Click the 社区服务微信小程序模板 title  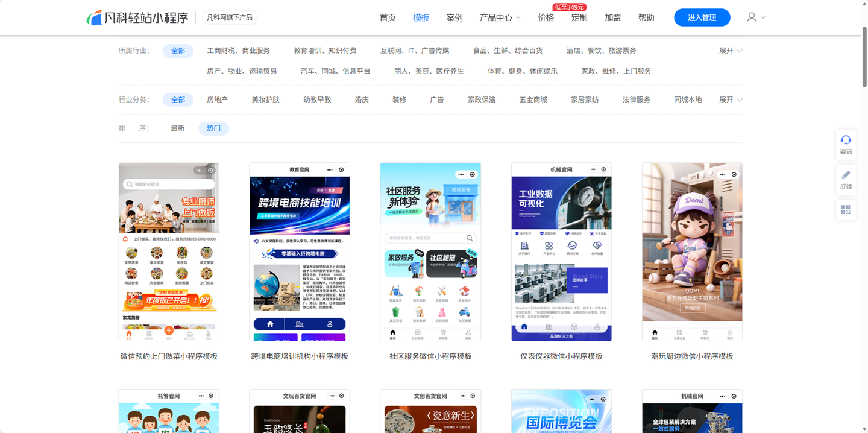click(x=430, y=356)
